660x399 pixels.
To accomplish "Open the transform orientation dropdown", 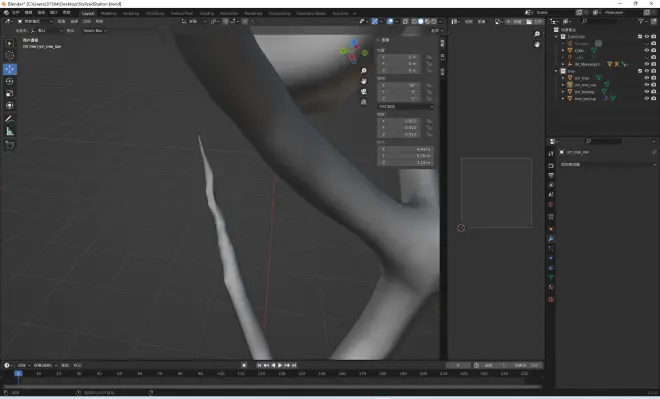I will coord(193,21).
